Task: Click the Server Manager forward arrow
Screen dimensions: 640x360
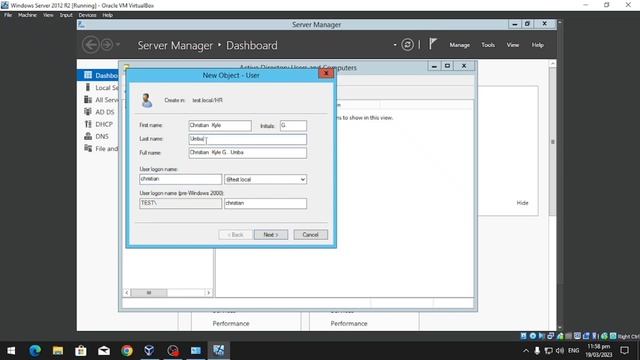Action: 107,44
